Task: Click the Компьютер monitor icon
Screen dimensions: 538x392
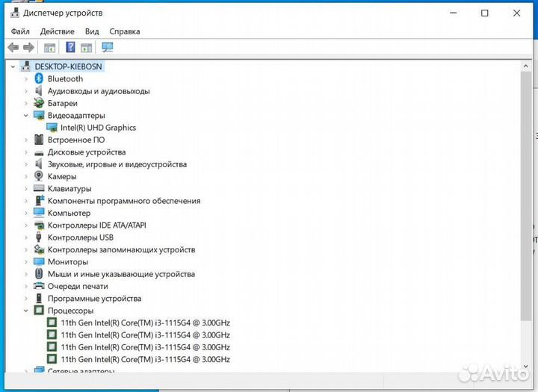Action: coord(39,213)
